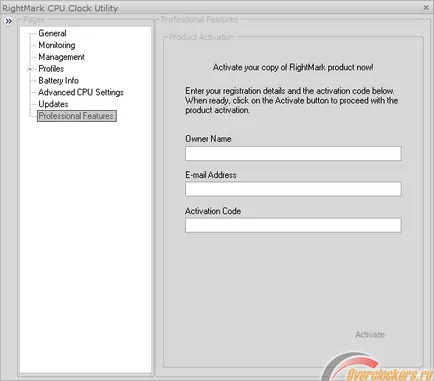Select the Profiles tree item
This screenshot has height=381, width=434.
51,69
